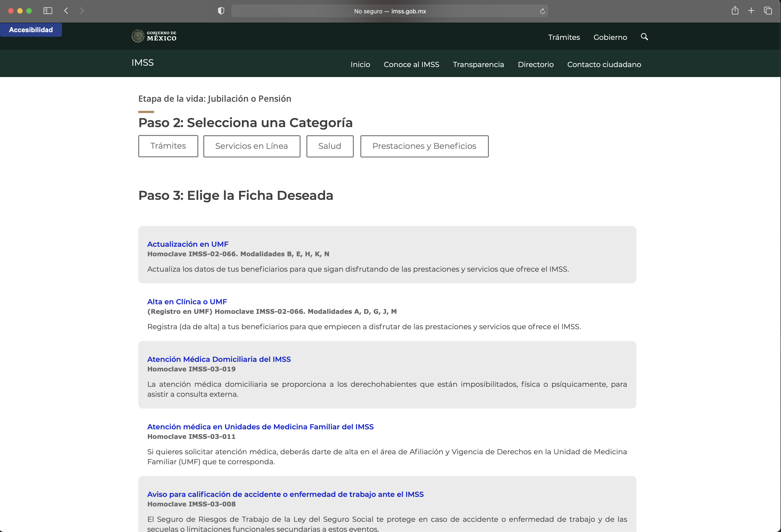Toggle the Safari sidebar icon
This screenshot has height=532, width=781.
[48, 11]
